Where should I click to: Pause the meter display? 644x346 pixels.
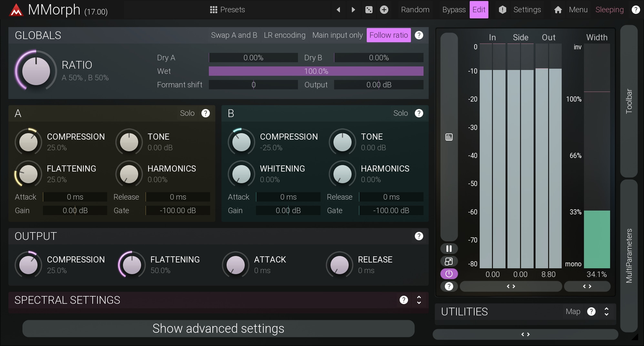(449, 249)
